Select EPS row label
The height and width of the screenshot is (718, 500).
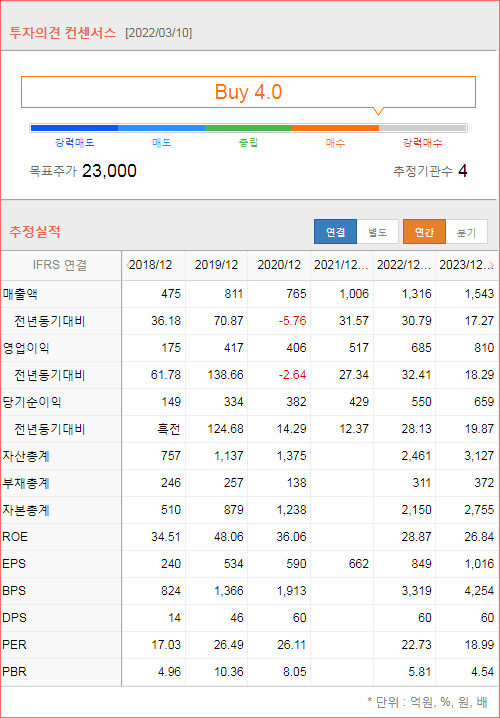pyautogui.click(x=14, y=564)
